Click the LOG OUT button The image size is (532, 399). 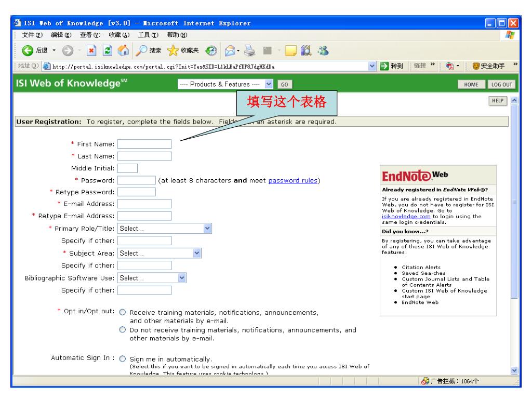[501, 85]
